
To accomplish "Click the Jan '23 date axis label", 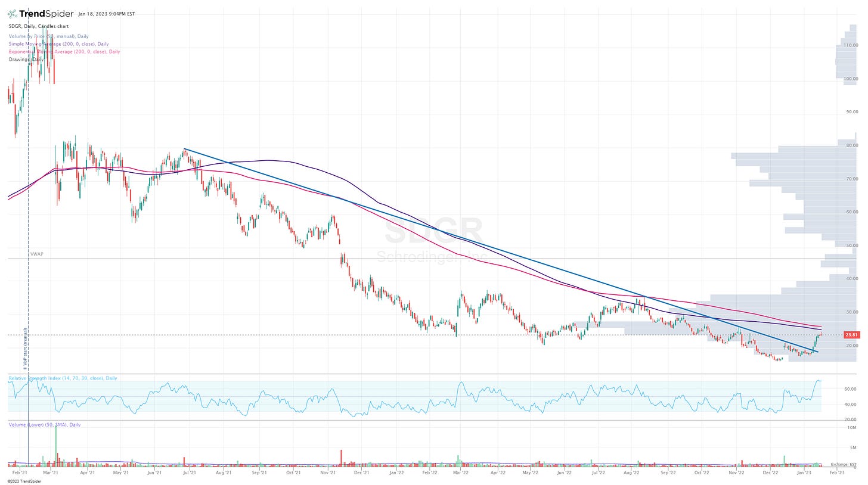I will point(804,472).
